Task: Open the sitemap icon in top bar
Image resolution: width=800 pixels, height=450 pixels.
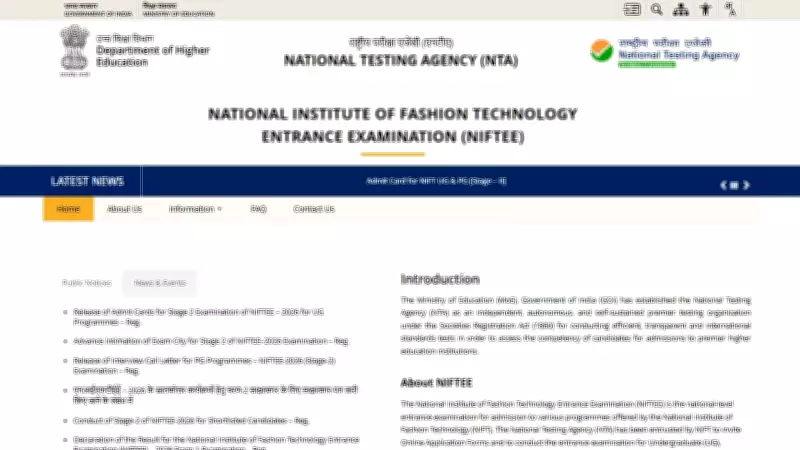Action: pyautogui.click(x=681, y=9)
